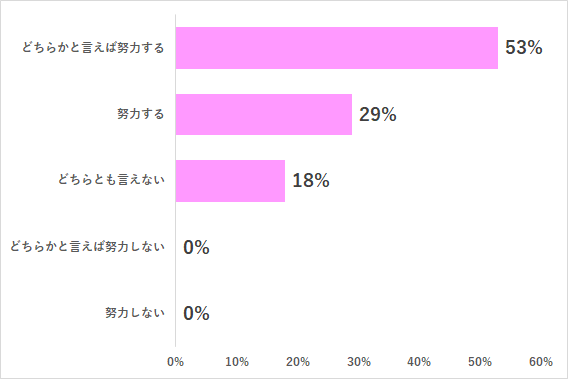Click the 29% pink bar
Image resolution: width=568 pixels, height=379 pixels.
click(264, 114)
